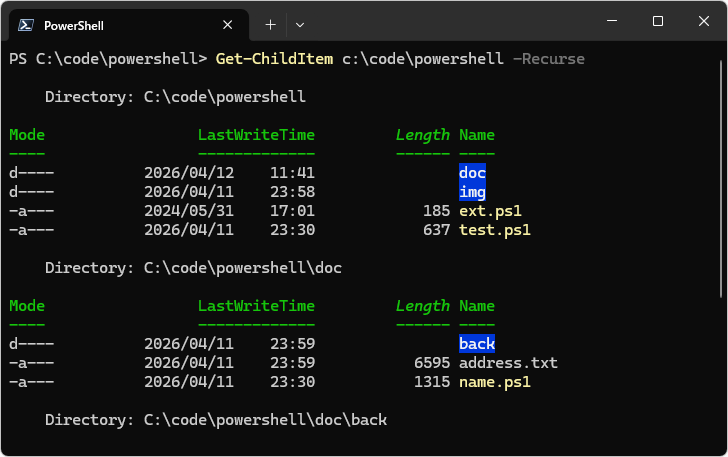
Task: Expand the new tab profile dropdown
Action: [300, 24]
